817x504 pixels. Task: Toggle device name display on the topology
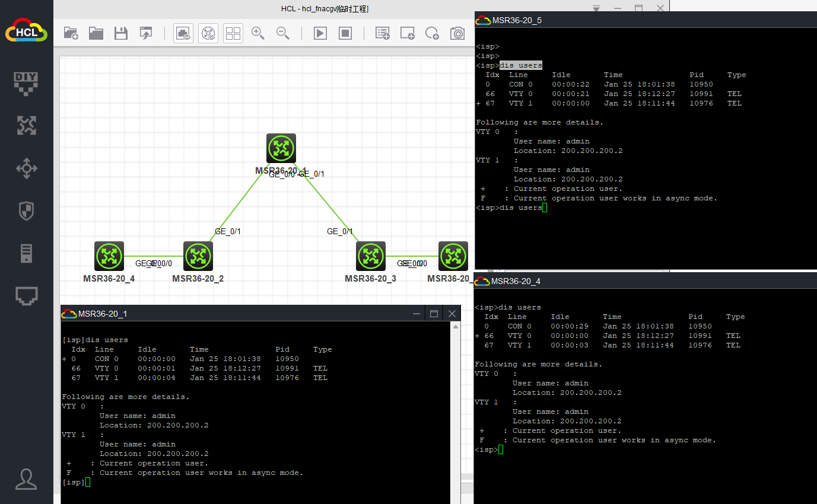pos(208,33)
